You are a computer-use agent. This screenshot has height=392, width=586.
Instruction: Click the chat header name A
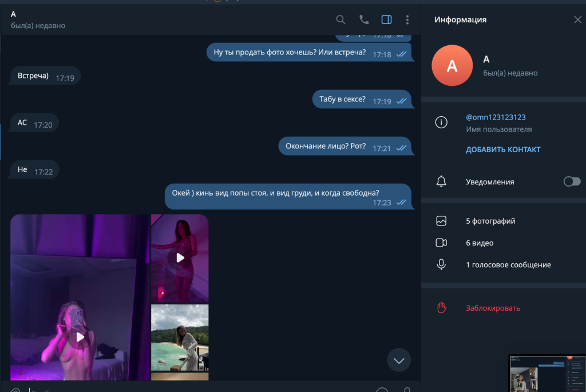(14, 14)
